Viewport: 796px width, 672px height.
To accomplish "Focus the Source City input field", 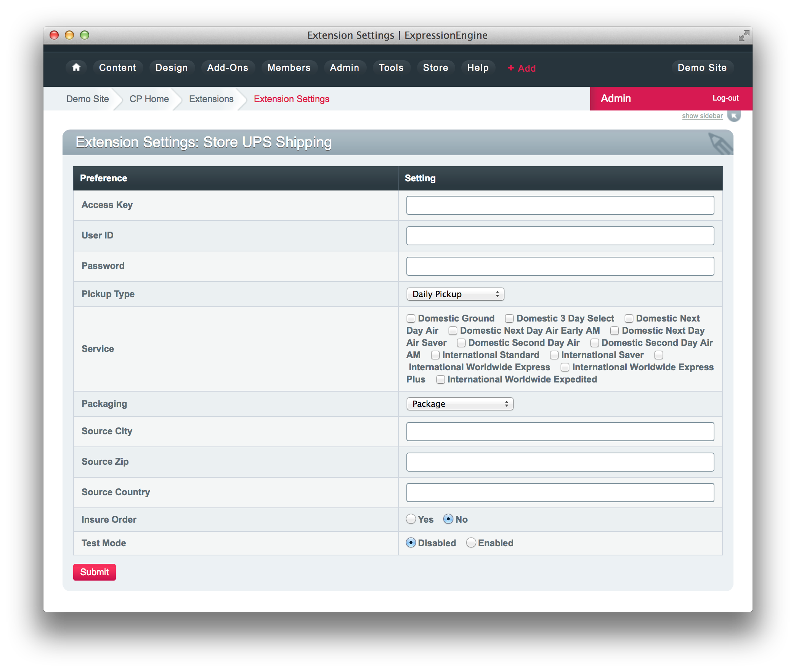I will pyautogui.click(x=560, y=432).
